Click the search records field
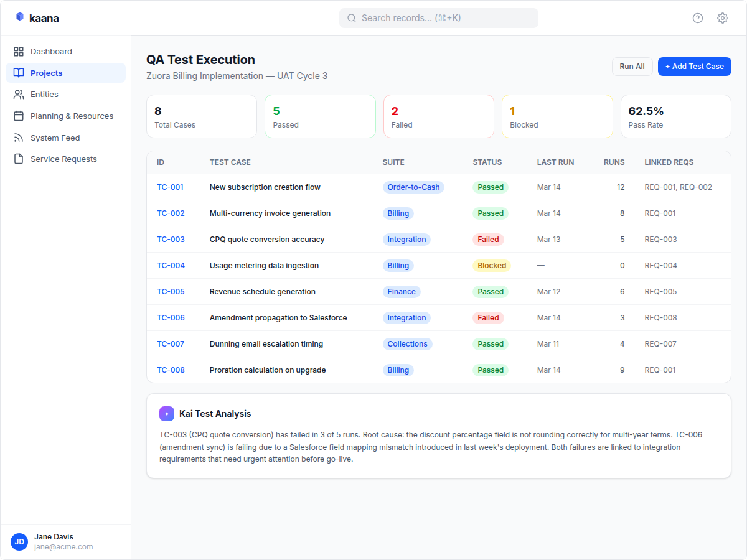 [x=438, y=17]
